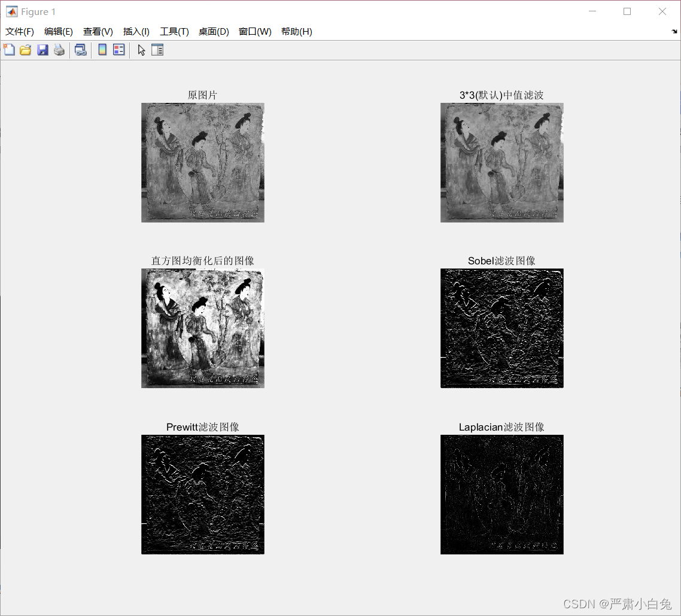Minimize the Figure 1 window

coord(592,12)
